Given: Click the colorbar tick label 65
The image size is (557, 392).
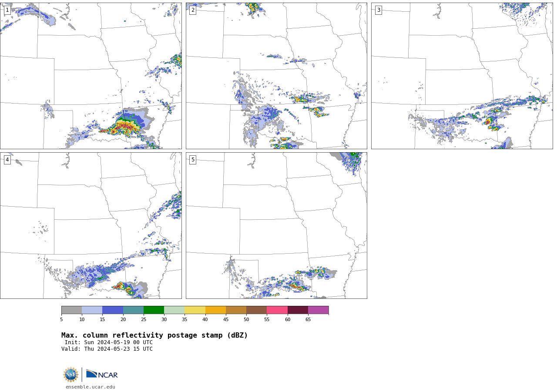Looking at the screenshot, I should [x=308, y=320].
